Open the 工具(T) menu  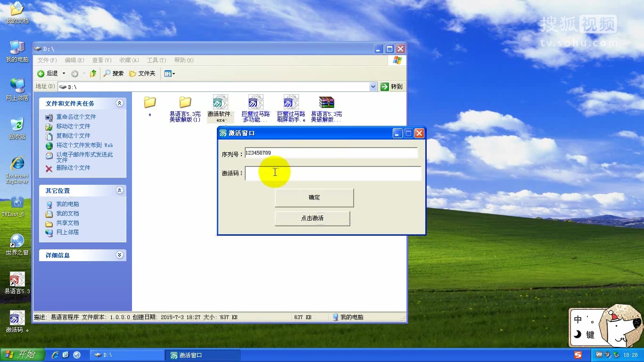pos(156,60)
